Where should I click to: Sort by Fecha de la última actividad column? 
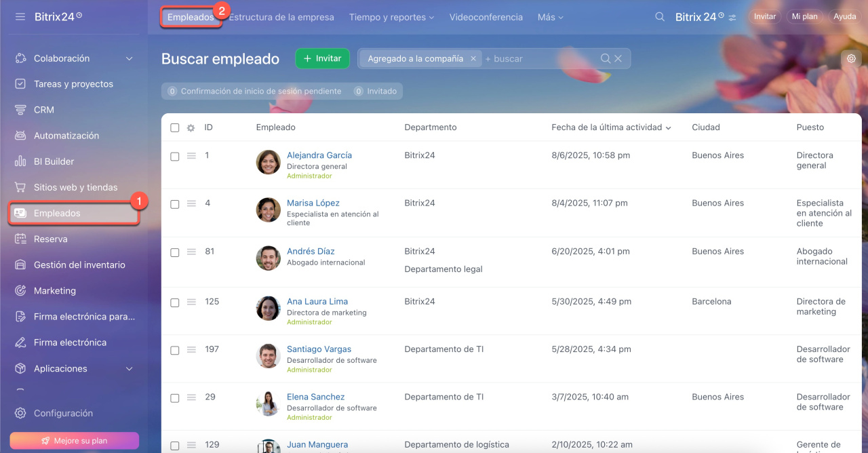(x=611, y=127)
